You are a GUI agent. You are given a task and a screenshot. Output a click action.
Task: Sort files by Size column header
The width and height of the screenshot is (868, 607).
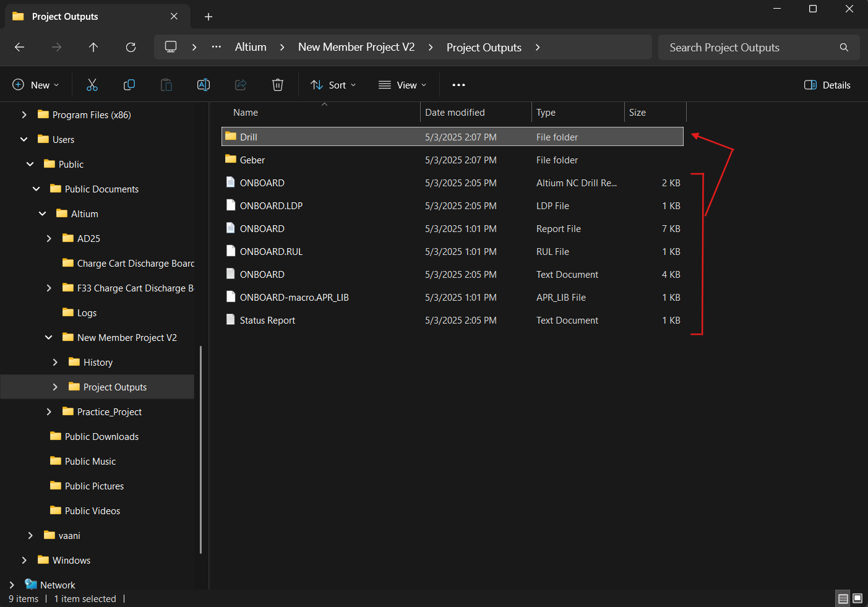655,113
